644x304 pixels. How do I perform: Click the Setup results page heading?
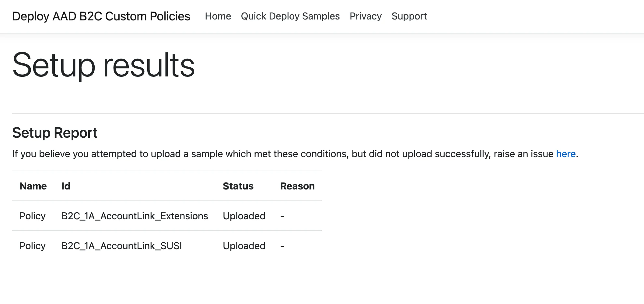(x=103, y=65)
